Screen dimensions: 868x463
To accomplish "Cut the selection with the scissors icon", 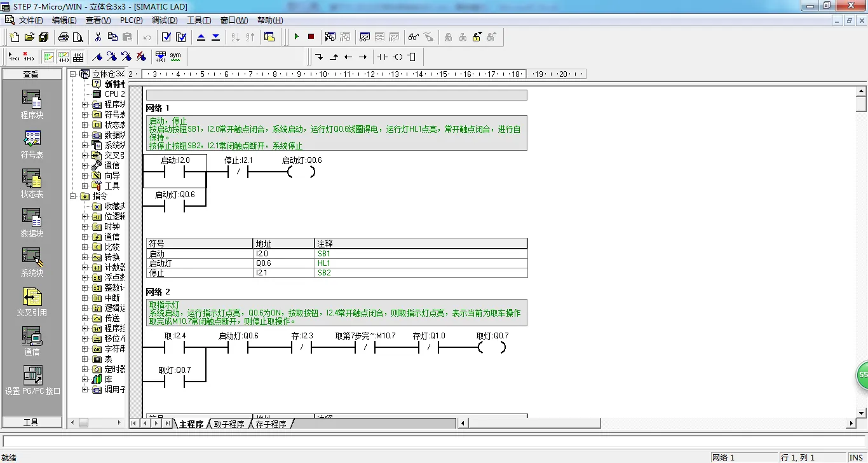I will click(x=98, y=37).
